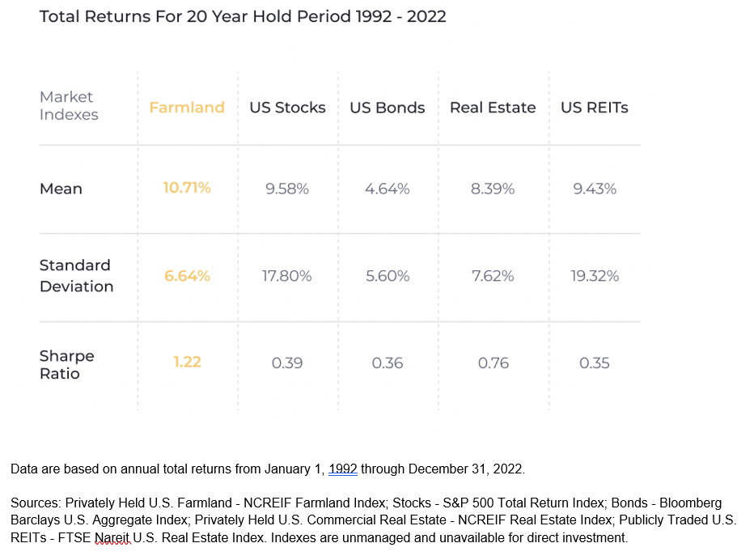Click the misspelled word Nareit in sources

point(109,537)
